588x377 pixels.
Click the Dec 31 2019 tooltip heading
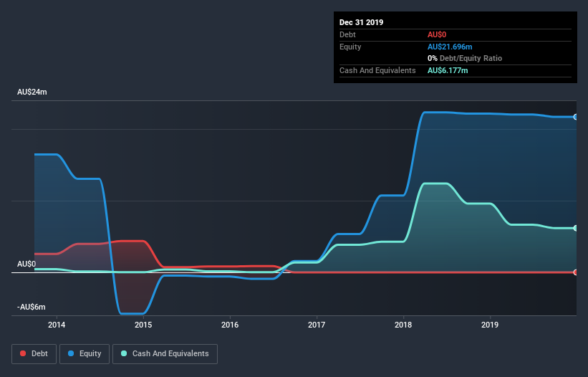[x=361, y=22]
